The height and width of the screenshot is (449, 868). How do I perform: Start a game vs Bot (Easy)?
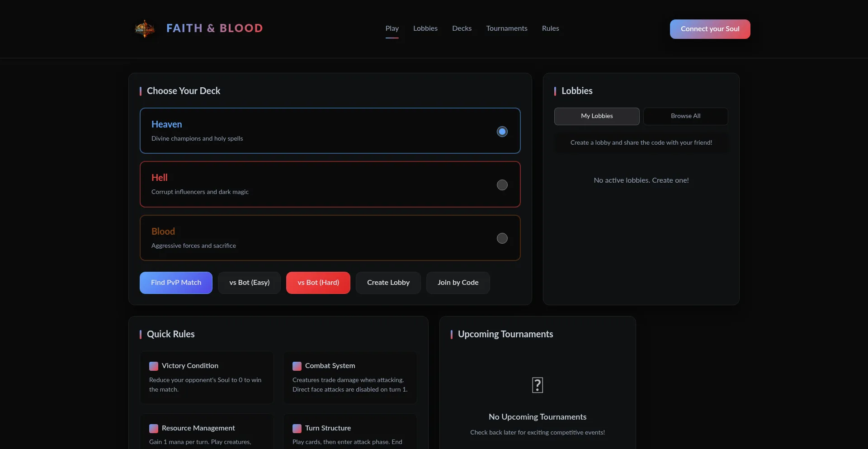(249, 283)
